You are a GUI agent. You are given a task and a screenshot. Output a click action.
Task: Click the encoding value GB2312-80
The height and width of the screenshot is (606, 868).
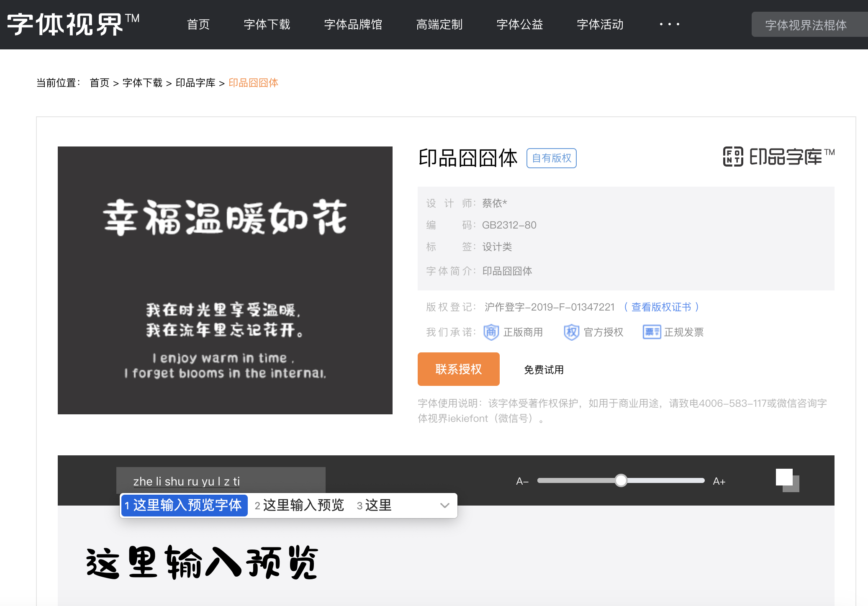509,225
